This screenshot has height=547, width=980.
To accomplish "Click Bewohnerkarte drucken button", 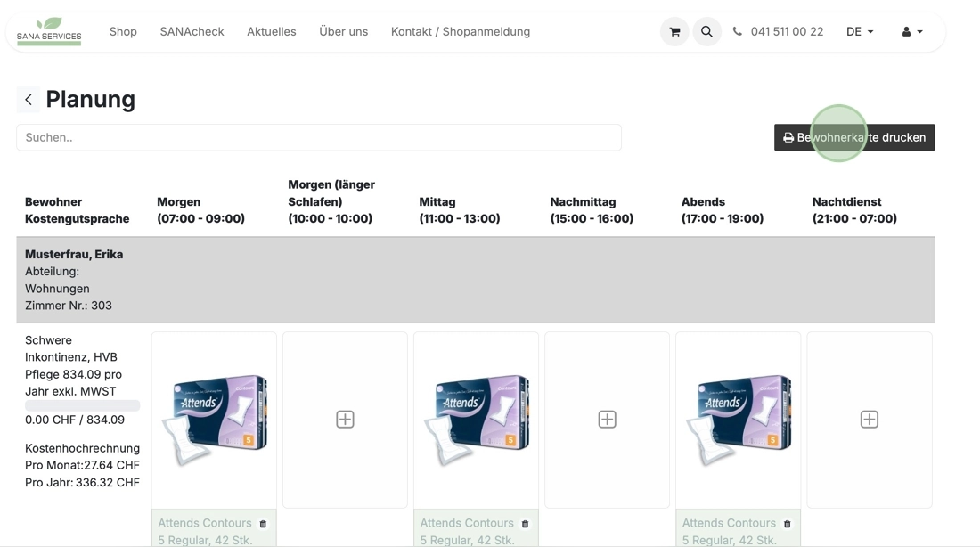I will pos(854,137).
